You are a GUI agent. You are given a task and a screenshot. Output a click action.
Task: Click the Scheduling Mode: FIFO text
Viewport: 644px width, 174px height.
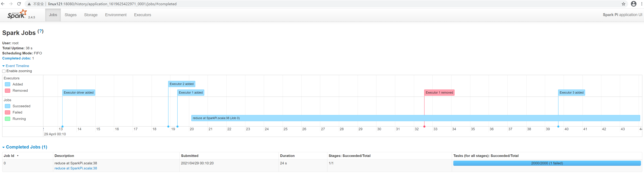(22, 53)
